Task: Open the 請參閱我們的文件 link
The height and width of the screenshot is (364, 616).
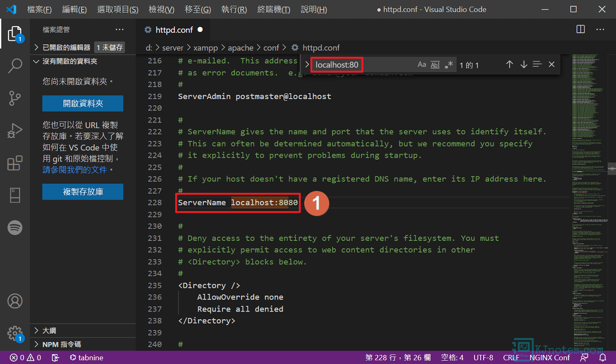Action: tap(75, 170)
